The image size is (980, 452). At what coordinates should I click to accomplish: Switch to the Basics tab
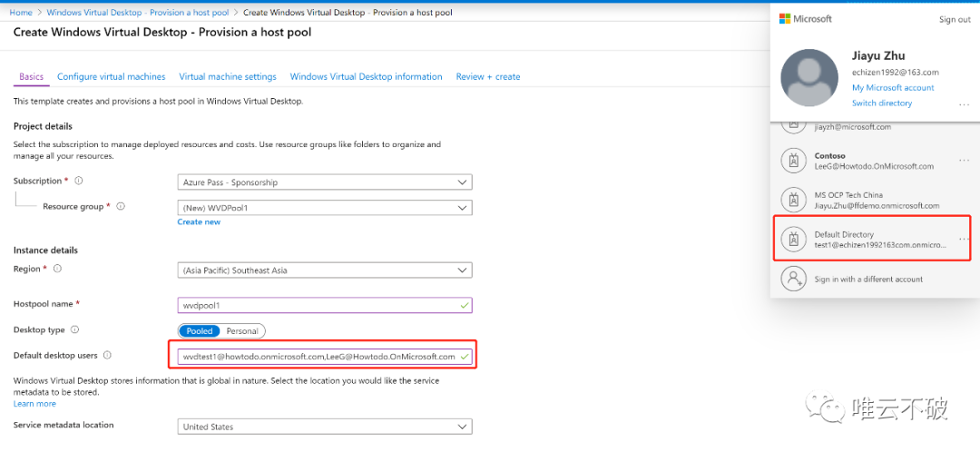pos(31,77)
